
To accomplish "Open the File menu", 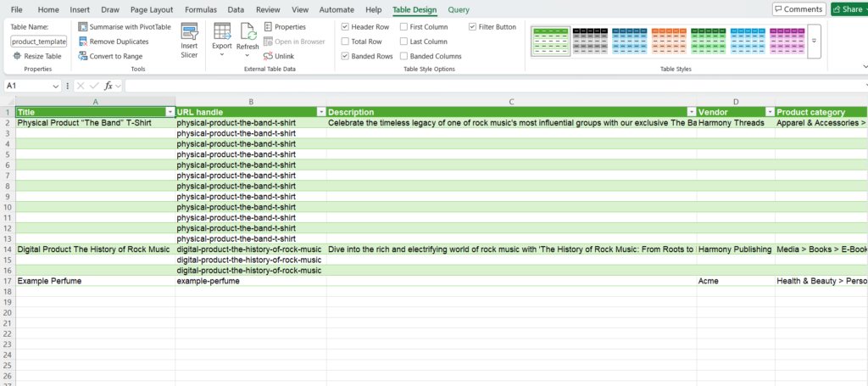I will click(x=17, y=9).
